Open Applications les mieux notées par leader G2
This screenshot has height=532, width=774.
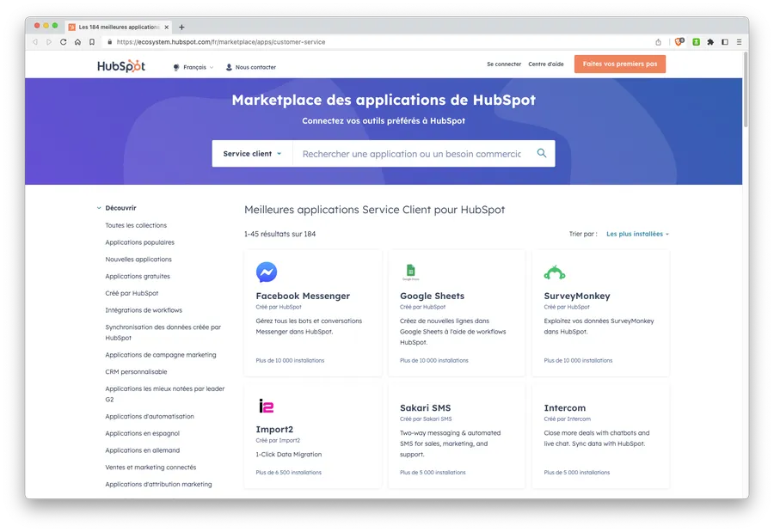(x=165, y=394)
